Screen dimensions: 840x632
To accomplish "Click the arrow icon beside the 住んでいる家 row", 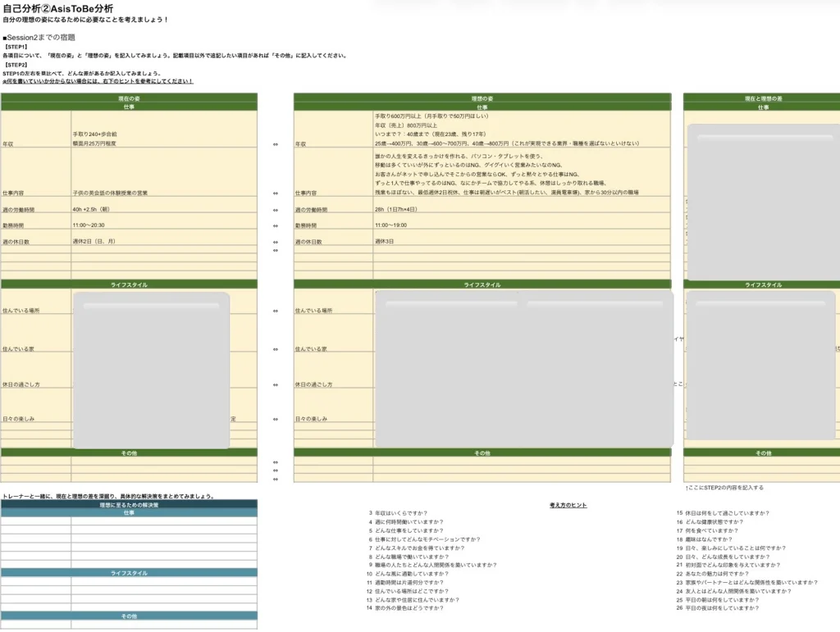I will coord(276,349).
